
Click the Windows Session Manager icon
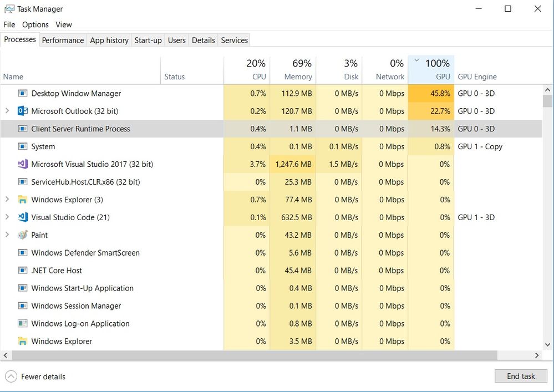point(23,306)
